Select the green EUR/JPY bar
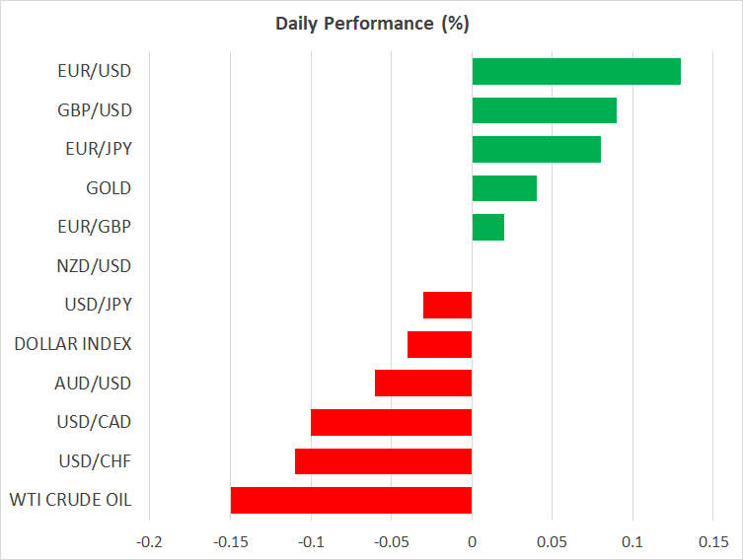 pos(536,149)
